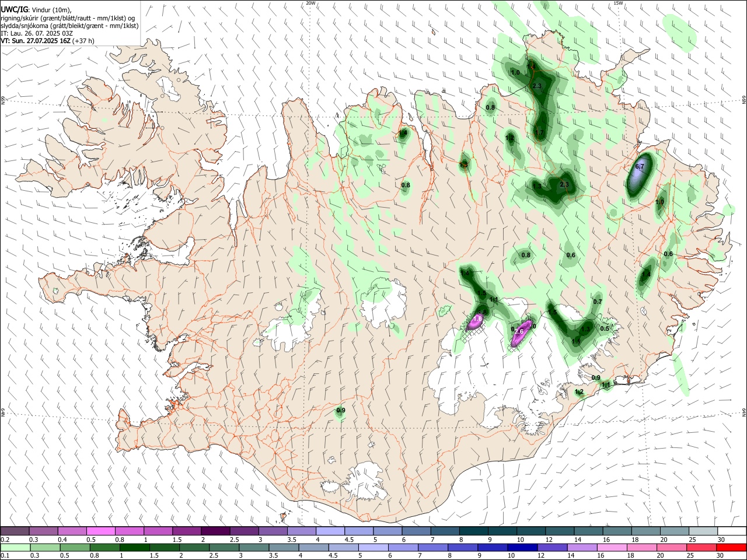Click the 20W longitude label
Image resolution: width=747 pixels, height=560 pixels.
click(311, 3)
